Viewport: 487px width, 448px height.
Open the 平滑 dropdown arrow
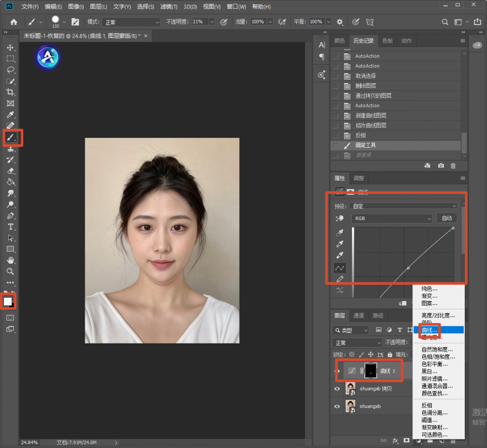coord(329,22)
